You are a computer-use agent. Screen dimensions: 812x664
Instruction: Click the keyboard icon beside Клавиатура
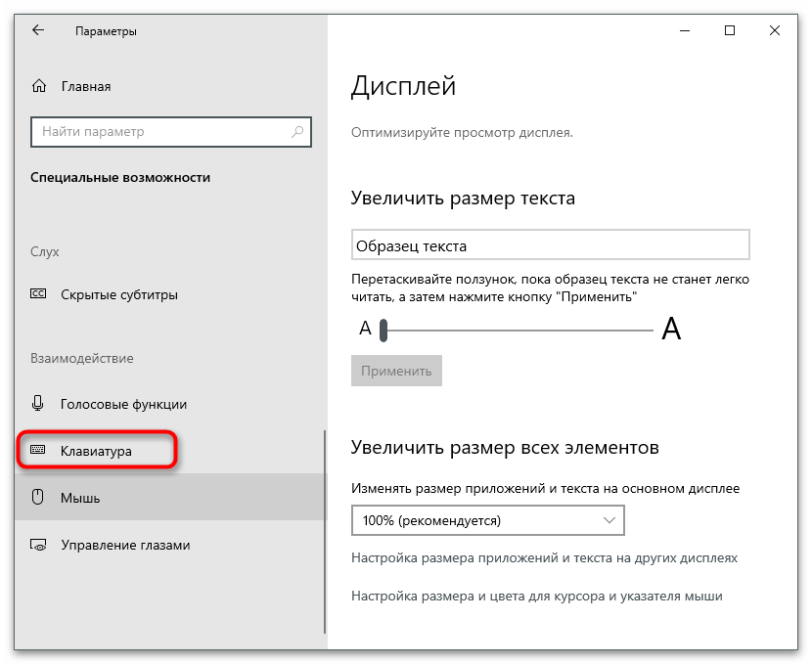38,450
